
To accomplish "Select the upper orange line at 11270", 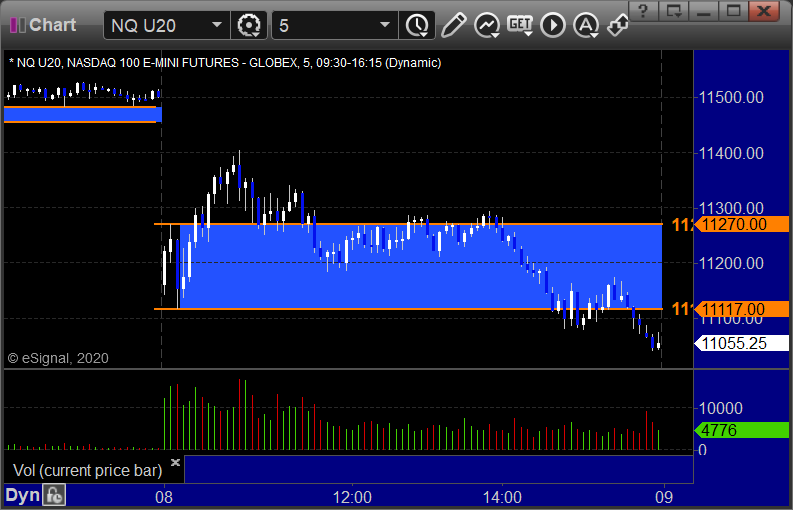I will coord(408,224).
